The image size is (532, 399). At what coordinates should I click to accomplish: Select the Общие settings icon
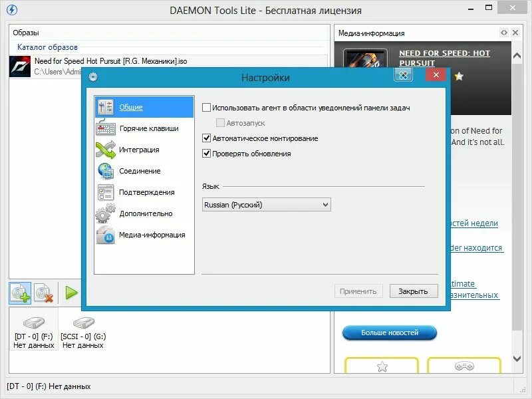tap(106, 107)
